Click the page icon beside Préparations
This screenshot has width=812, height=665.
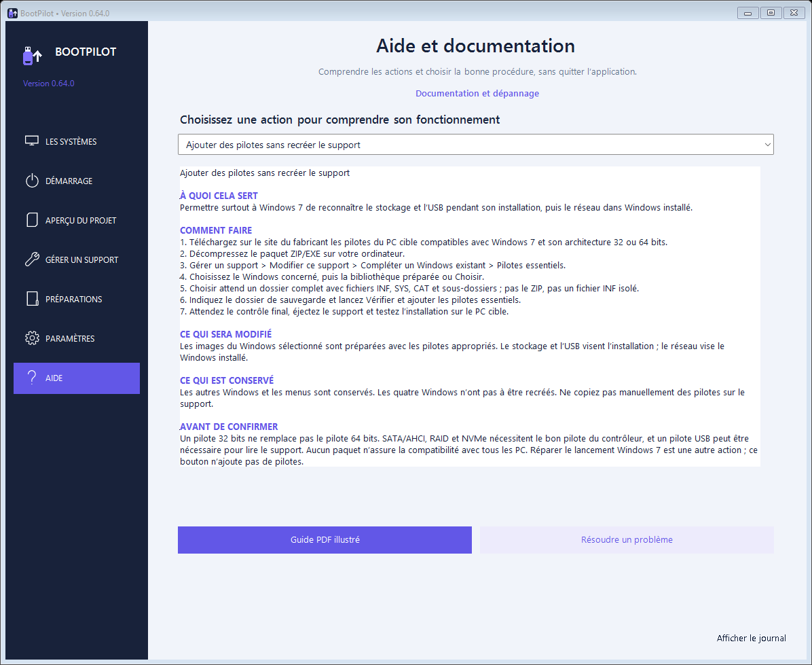pos(32,299)
